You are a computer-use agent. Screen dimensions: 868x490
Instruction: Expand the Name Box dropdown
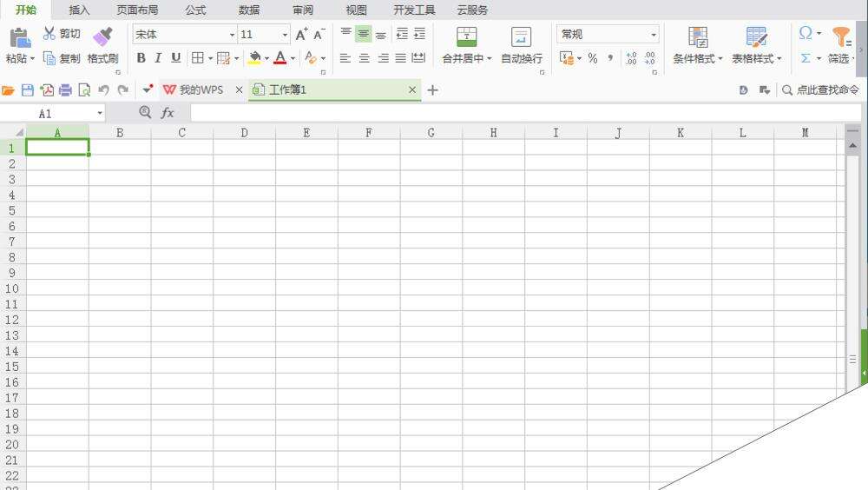[100, 113]
